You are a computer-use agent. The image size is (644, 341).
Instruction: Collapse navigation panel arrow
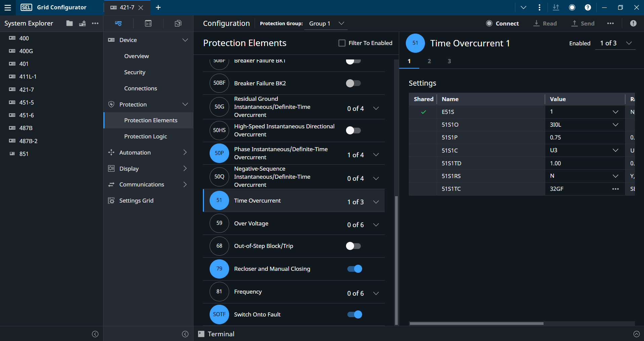185,334
